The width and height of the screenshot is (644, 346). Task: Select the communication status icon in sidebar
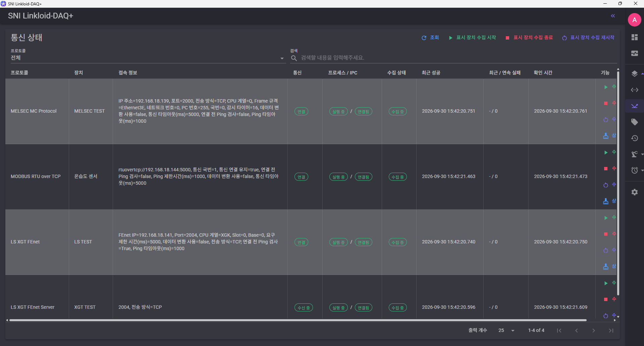(x=634, y=106)
